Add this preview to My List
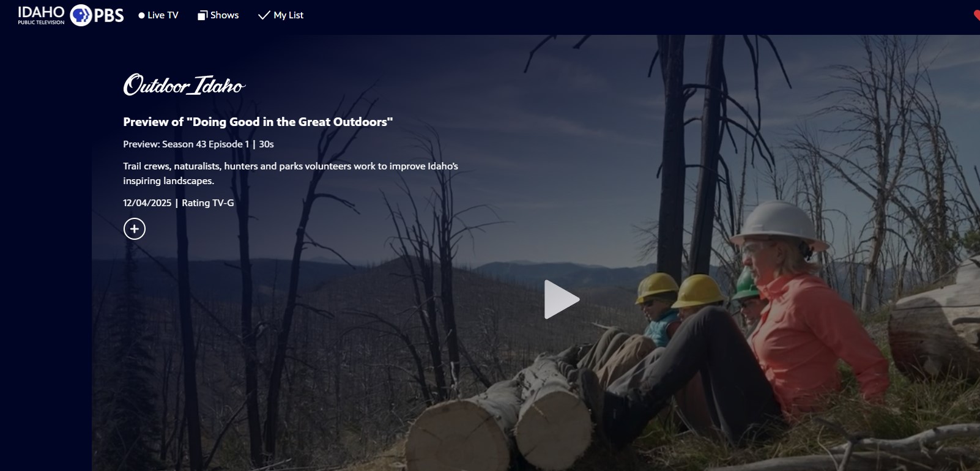The height and width of the screenshot is (471, 980). pos(135,229)
